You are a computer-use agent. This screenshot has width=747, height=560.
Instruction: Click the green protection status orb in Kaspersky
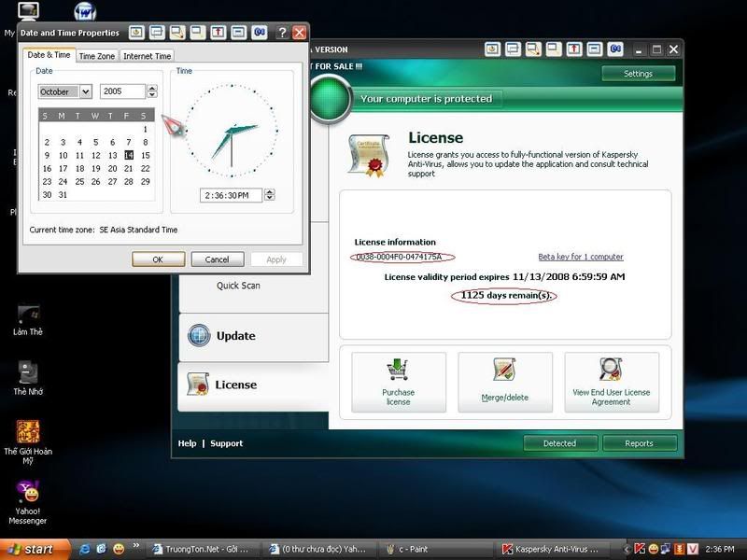tap(330, 99)
